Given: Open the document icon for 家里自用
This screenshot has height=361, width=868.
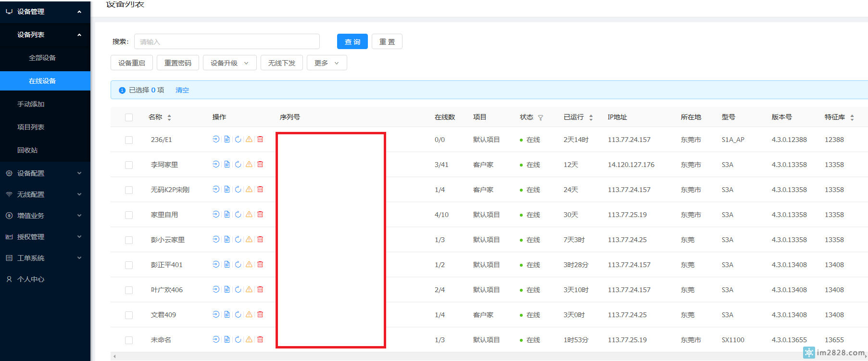Looking at the screenshot, I should pyautogui.click(x=227, y=214).
